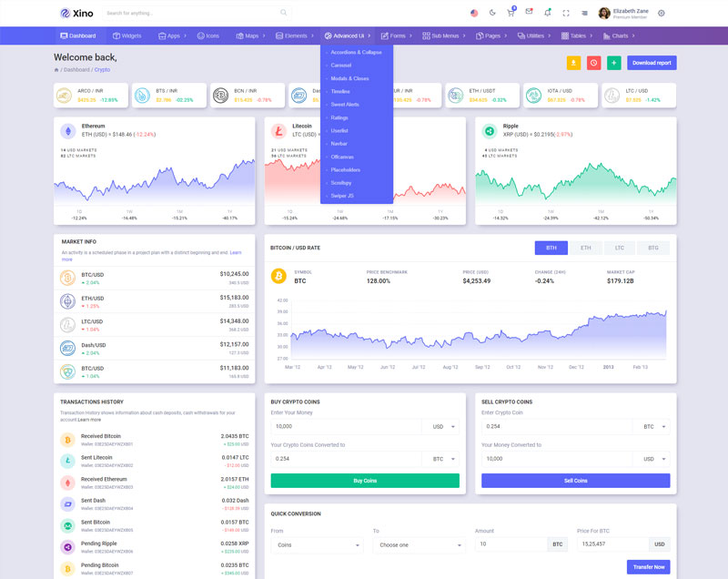Select Sweet Alerts from Advanced UI menu
Viewport: 728px width, 579px height.
tap(345, 105)
